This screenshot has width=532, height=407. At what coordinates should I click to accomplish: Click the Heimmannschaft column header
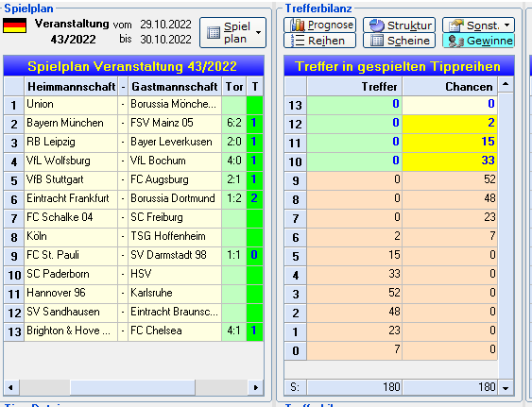(71, 87)
